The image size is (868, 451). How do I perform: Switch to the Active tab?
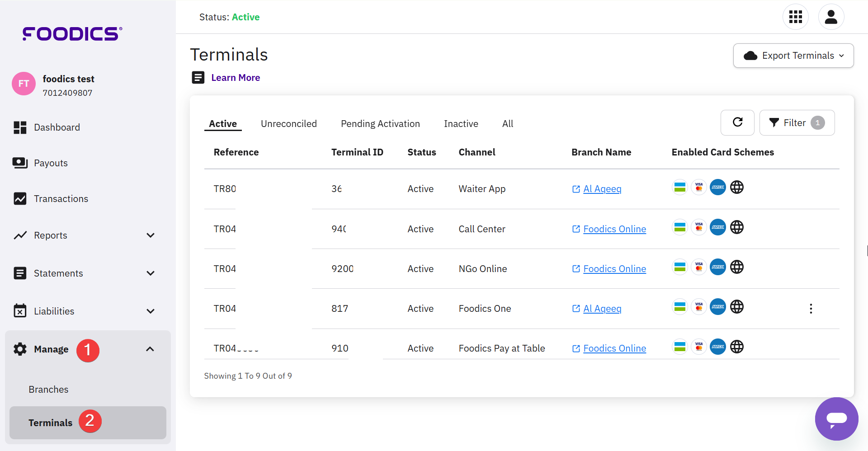223,124
